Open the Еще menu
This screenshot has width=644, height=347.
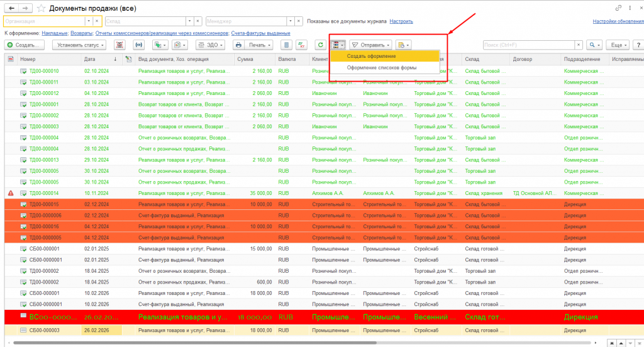tap(619, 45)
